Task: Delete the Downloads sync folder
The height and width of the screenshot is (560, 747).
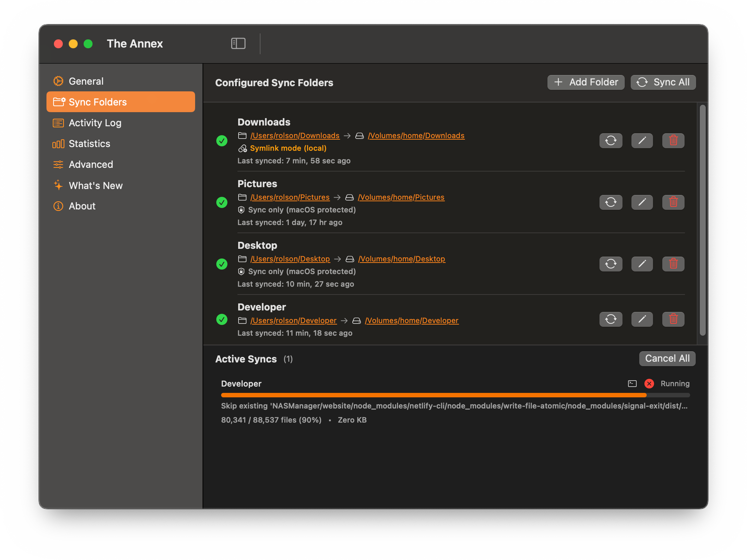Action: pyautogui.click(x=673, y=141)
